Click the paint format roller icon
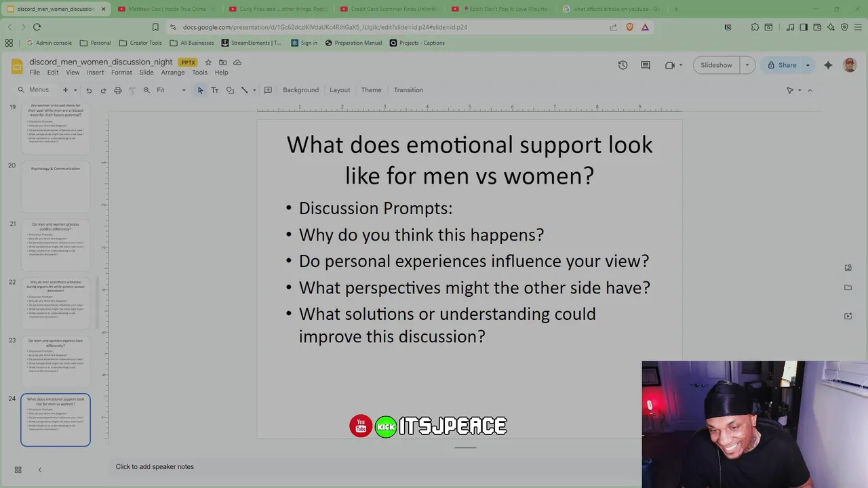 pyautogui.click(x=132, y=90)
